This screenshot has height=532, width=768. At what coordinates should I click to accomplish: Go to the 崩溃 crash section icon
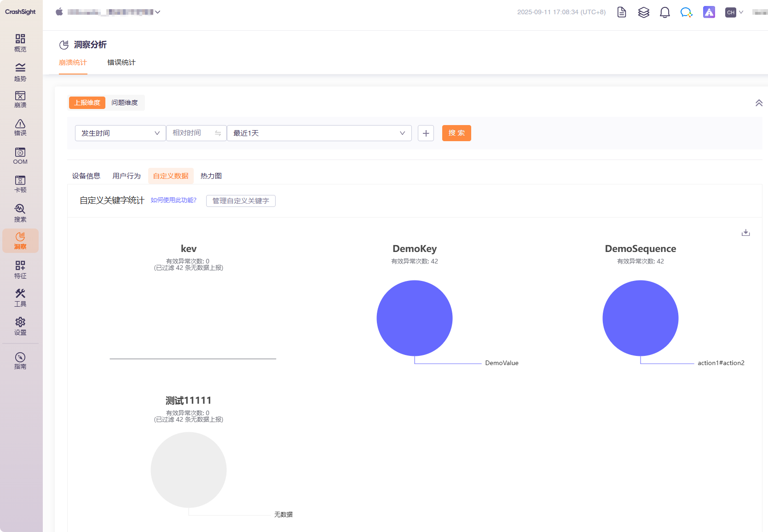click(20, 99)
